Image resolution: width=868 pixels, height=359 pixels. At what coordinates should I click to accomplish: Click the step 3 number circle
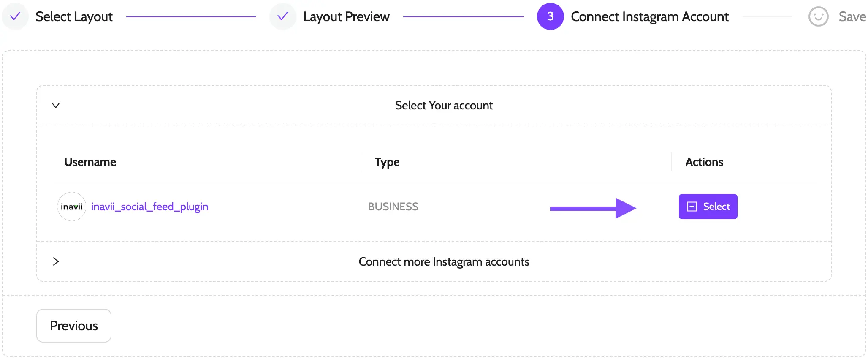(x=550, y=16)
